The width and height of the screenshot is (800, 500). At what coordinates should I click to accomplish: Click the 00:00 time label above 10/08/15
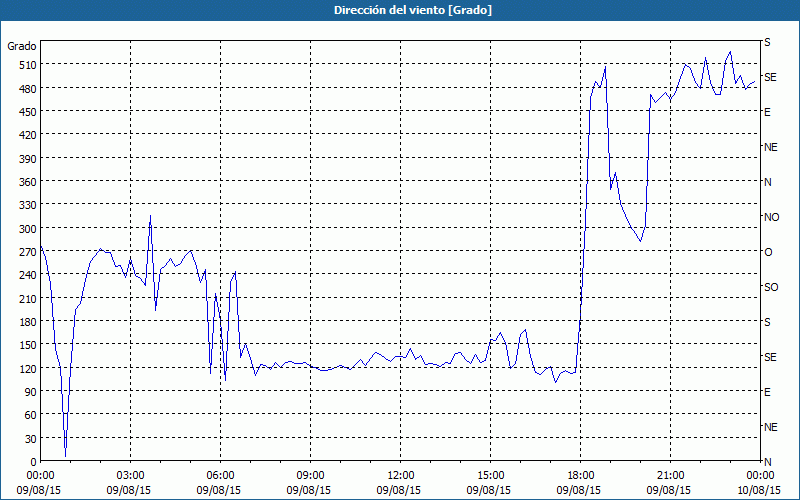(x=760, y=476)
